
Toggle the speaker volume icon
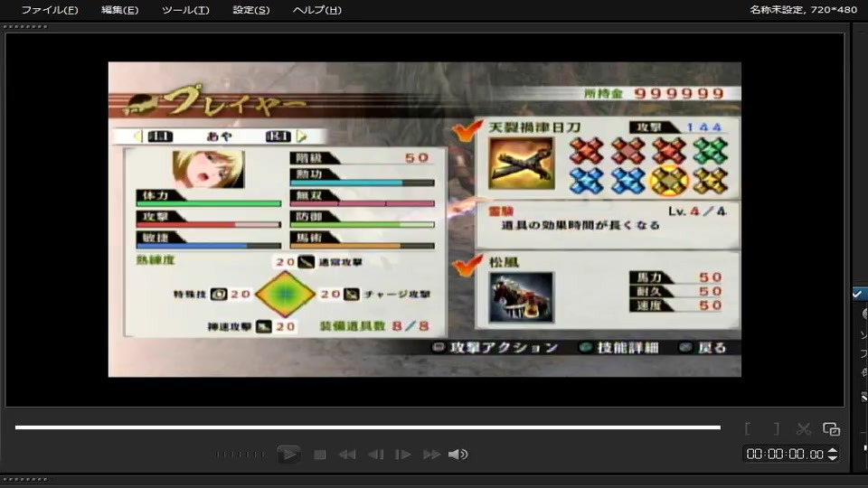458,455
